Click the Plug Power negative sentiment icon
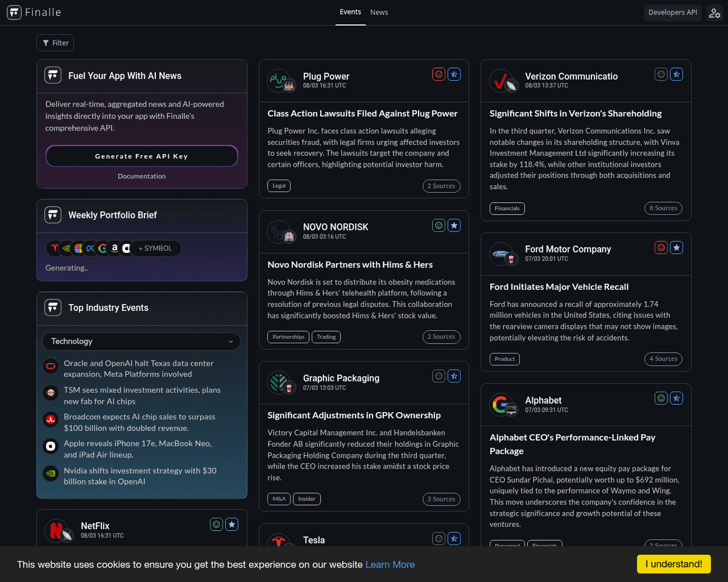 pyautogui.click(x=439, y=74)
